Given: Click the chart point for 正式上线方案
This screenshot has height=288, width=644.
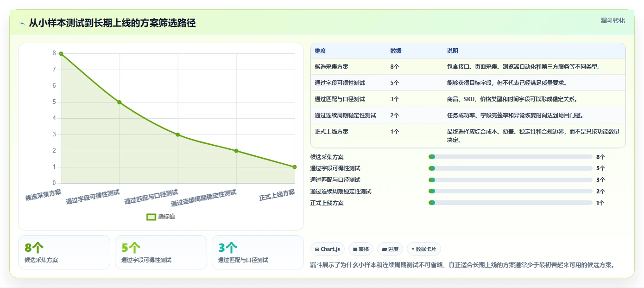Looking at the screenshot, I should click(295, 167).
